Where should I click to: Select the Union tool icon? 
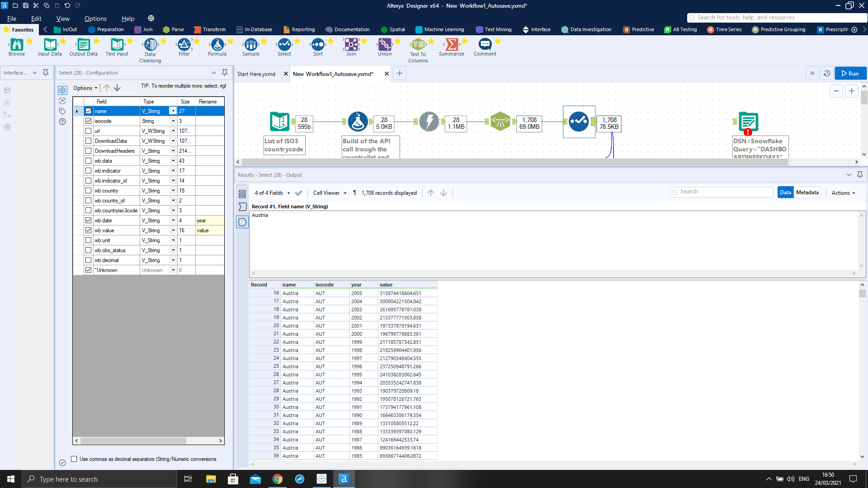(x=385, y=45)
